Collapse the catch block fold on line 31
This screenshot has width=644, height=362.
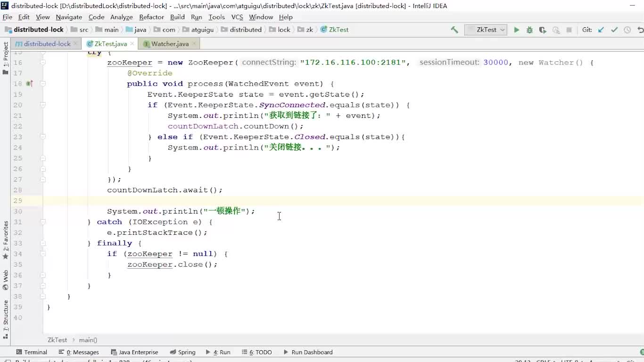(42, 222)
